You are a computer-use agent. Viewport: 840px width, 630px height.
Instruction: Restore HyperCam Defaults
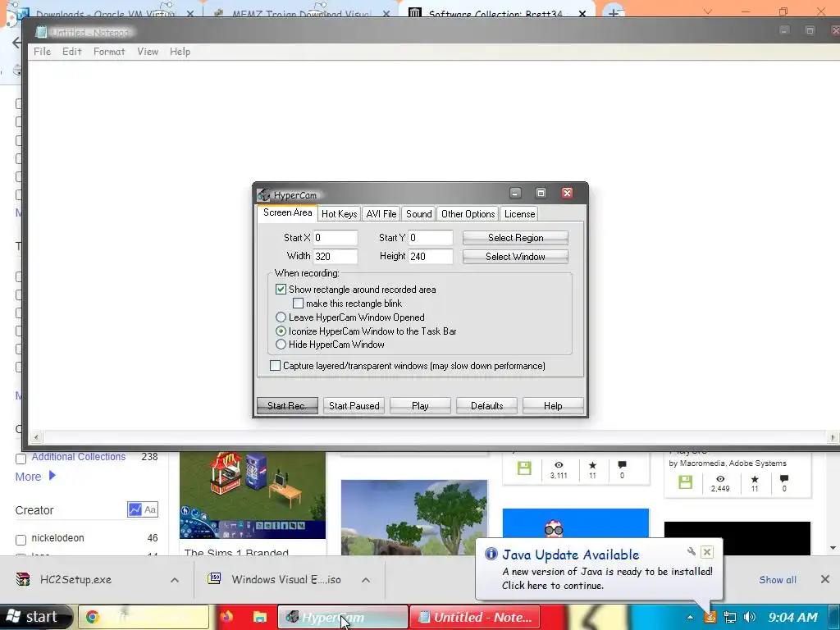pyautogui.click(x=487, y=405)
